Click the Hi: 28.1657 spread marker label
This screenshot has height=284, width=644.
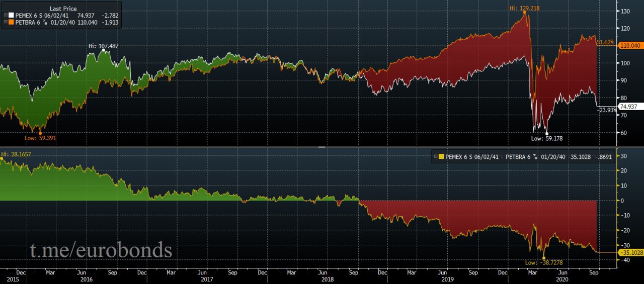[x=16, y=154]
